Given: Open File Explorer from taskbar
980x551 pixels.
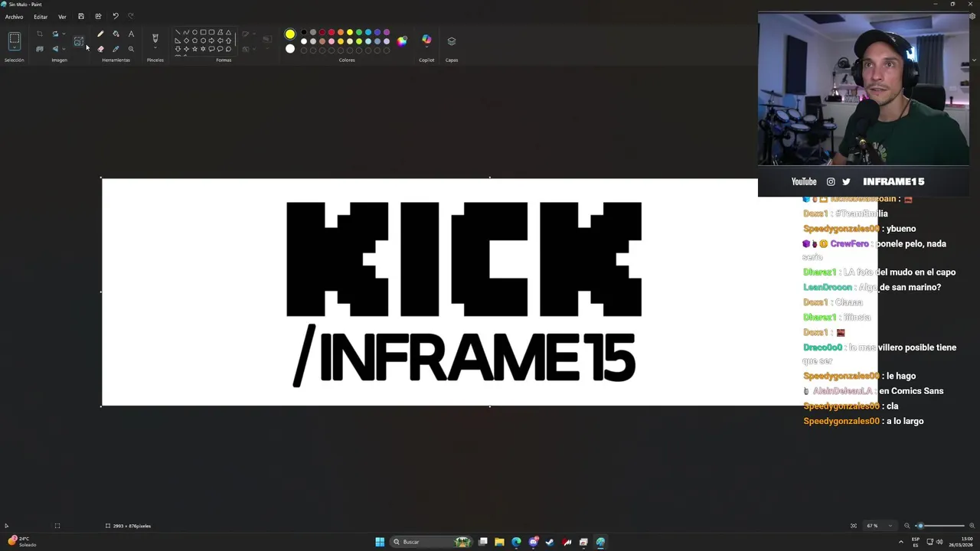Looking at the screenshot, I should coord(499,542).
